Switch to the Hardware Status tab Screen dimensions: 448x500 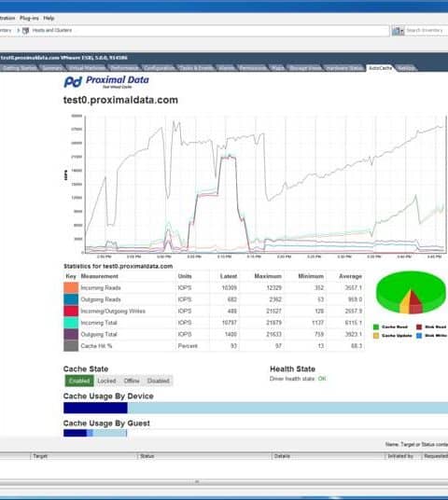click(344, 68)
